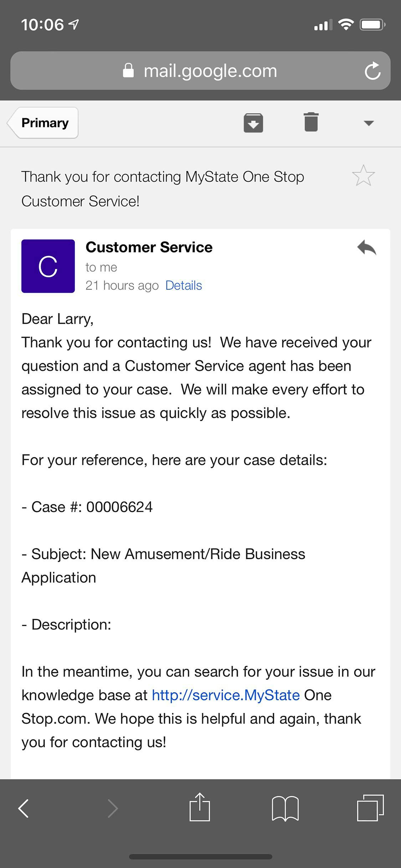The height and width of the screenshot is (868, 401).
Task: Open Safari bookmarks
Action: [x=285, y=808]
